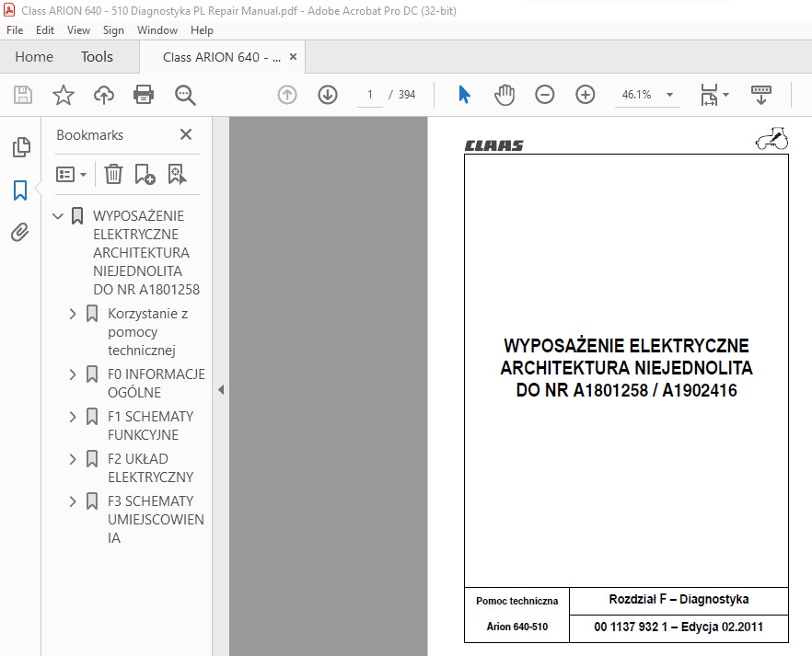Image resolution: width=812 pixels, height=656 pixels.
Task: Open Attachments paperclip panel icon
Action: pos(20,232)
